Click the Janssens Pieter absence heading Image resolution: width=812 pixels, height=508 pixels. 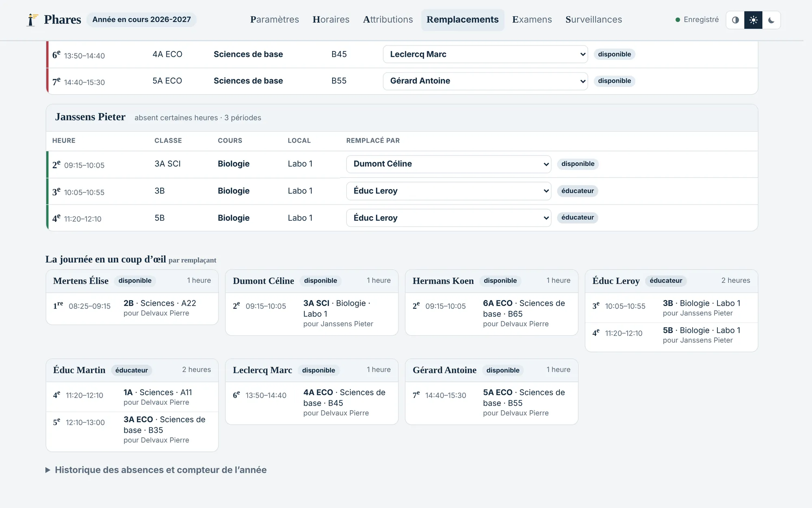[90, 117]
